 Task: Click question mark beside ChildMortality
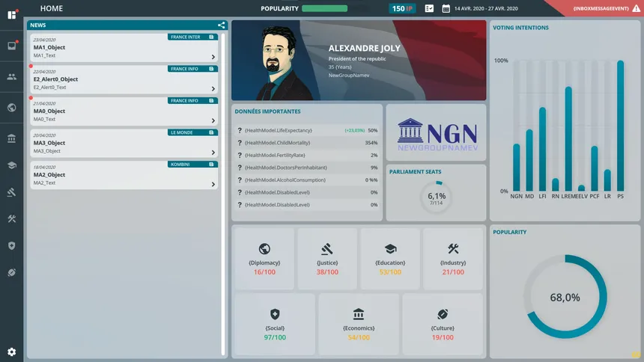pyautogui.click(x=240, y=142)
